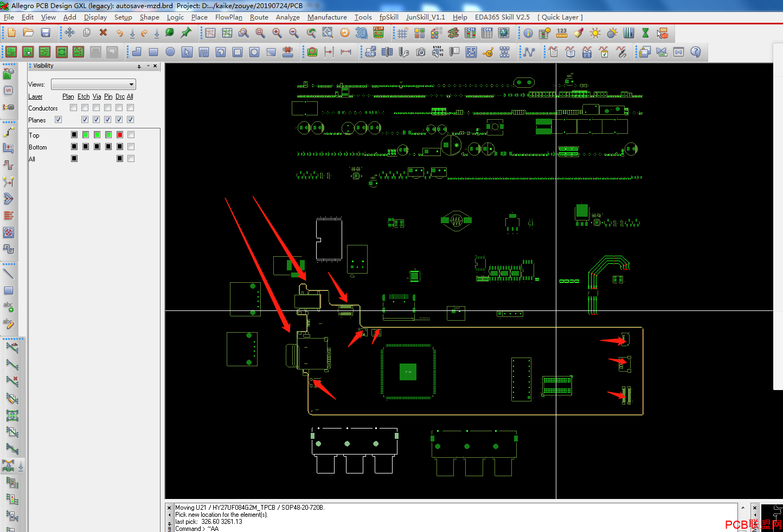Click the camera snapshot icon
This screenshot has height=532, width=783.
pos(421,52)
